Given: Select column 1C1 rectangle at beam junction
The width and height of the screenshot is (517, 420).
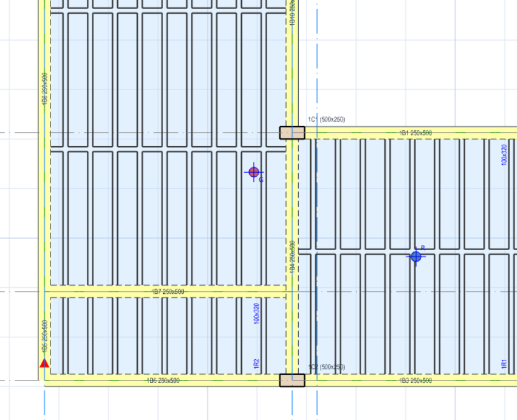Looking at the screenshot, I should coord(292,133).
